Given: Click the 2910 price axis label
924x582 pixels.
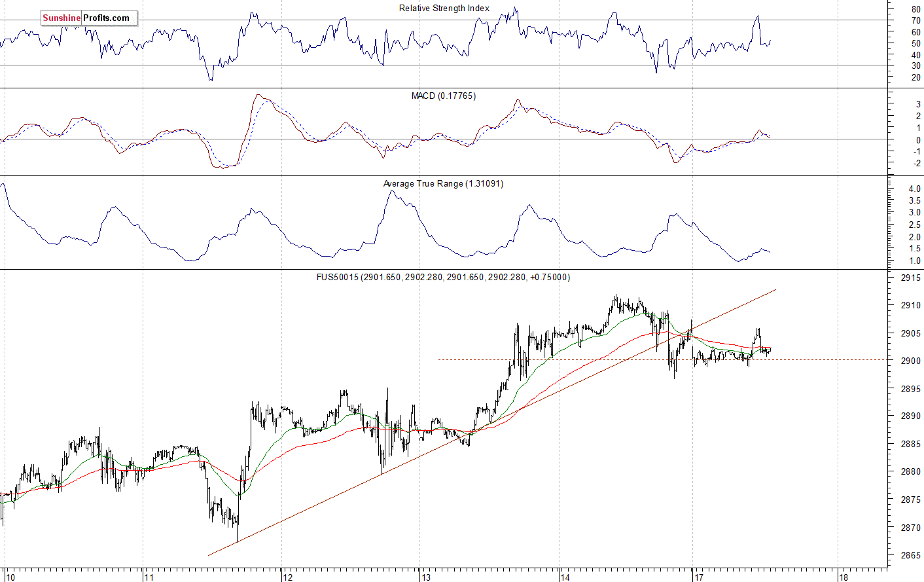Looking at the screenshot, I should tap(910, 305).
